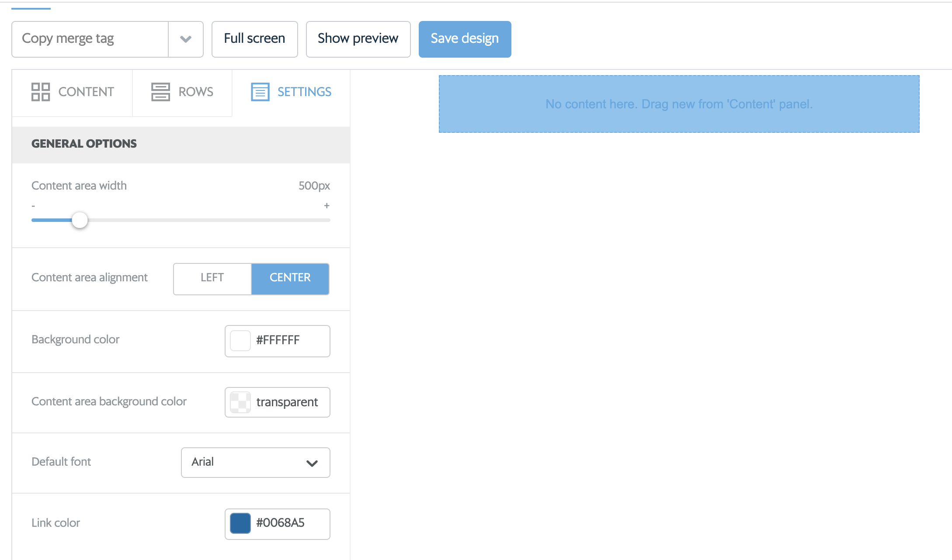Keep content area alignment as CENTER
The image size is (952, 560).
coord(290,278)
